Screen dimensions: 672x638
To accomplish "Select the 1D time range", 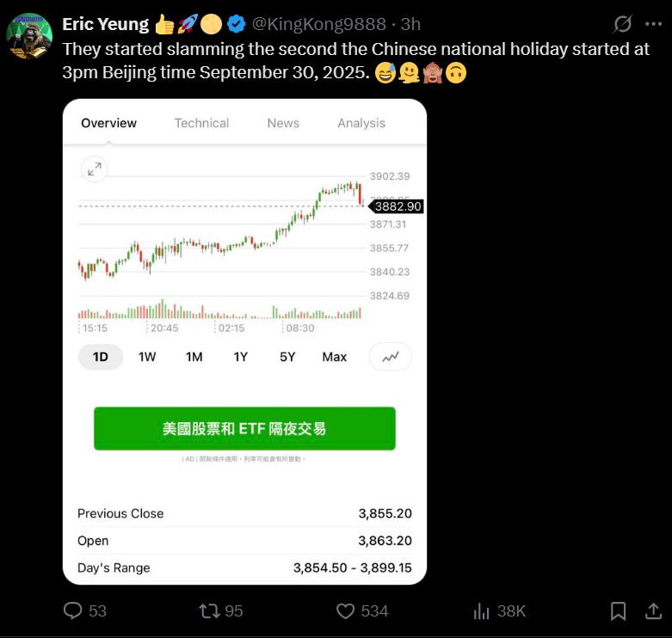I will 101,356.
